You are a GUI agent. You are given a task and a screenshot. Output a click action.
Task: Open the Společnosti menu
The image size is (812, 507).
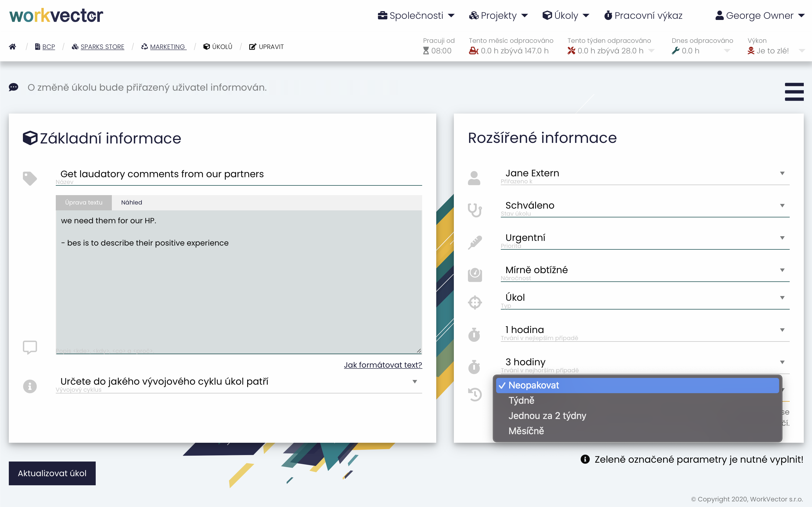click(x=416, y=16)
